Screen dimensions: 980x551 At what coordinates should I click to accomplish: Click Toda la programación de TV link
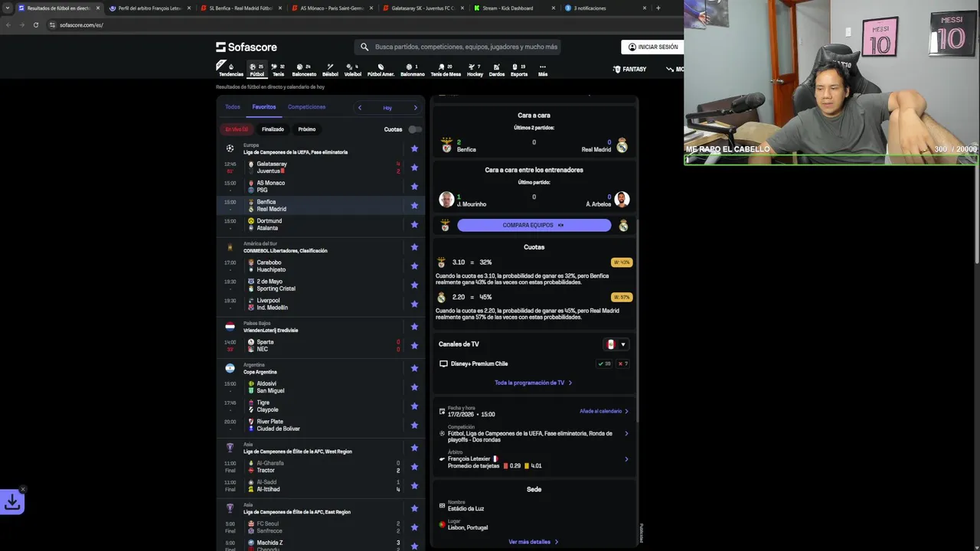pyautogui.click(x=533, y=383)
